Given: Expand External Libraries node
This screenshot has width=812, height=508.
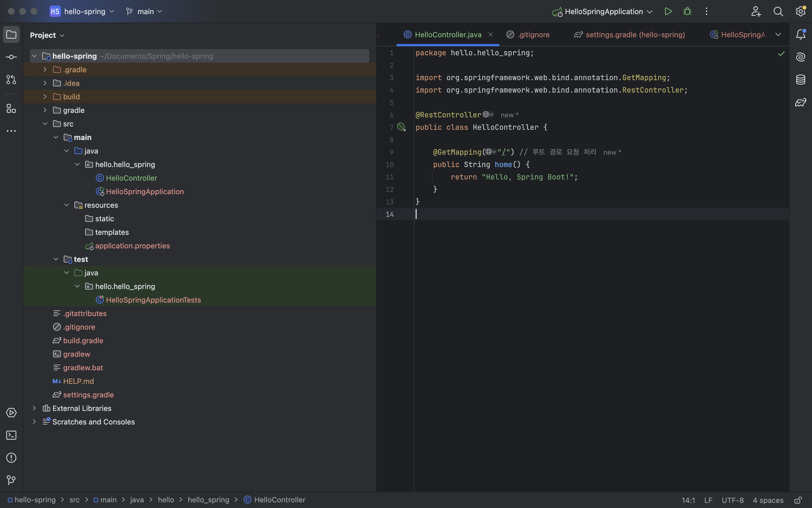Looking at the screenshot, I should click(34, 408).
